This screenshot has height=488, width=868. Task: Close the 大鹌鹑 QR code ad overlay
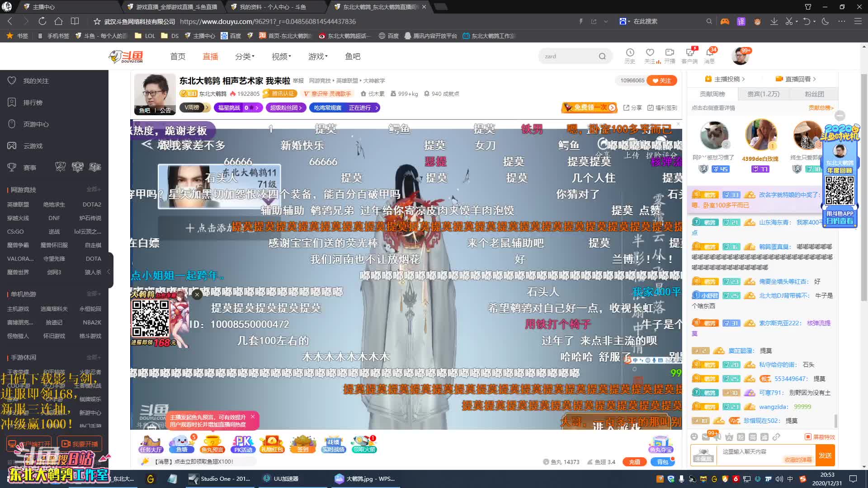(197, 295)
